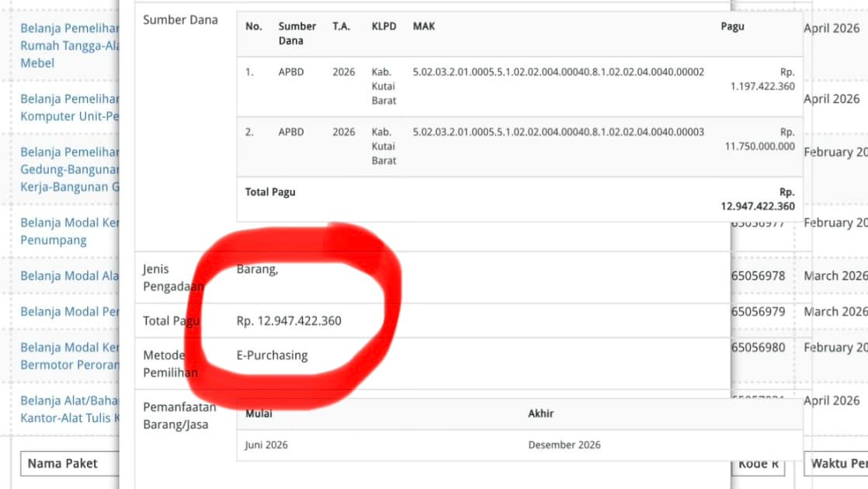The image size is (868, 489).
Task: Open the Gedung-Bangunan Kerja package link
Action: tap(70, 169)
